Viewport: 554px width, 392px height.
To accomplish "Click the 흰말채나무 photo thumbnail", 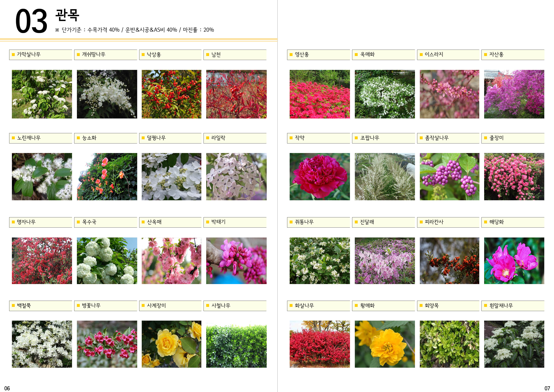I will [514, 344].
